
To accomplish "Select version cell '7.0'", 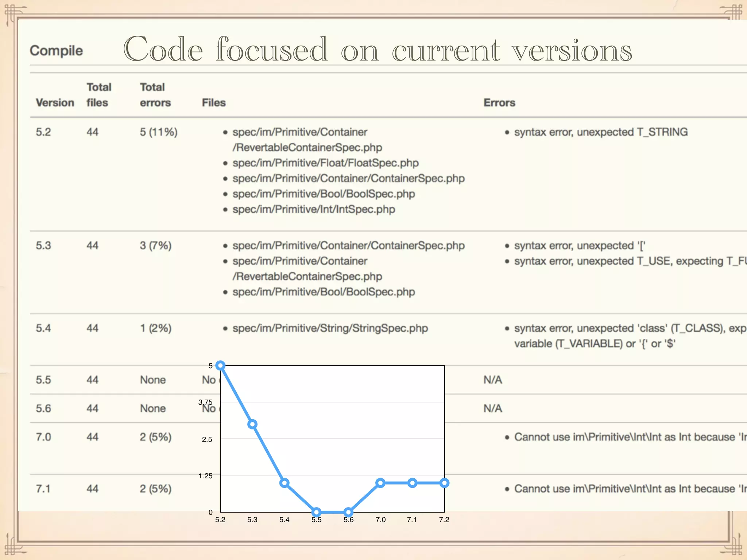I will (x=43, y=437).
